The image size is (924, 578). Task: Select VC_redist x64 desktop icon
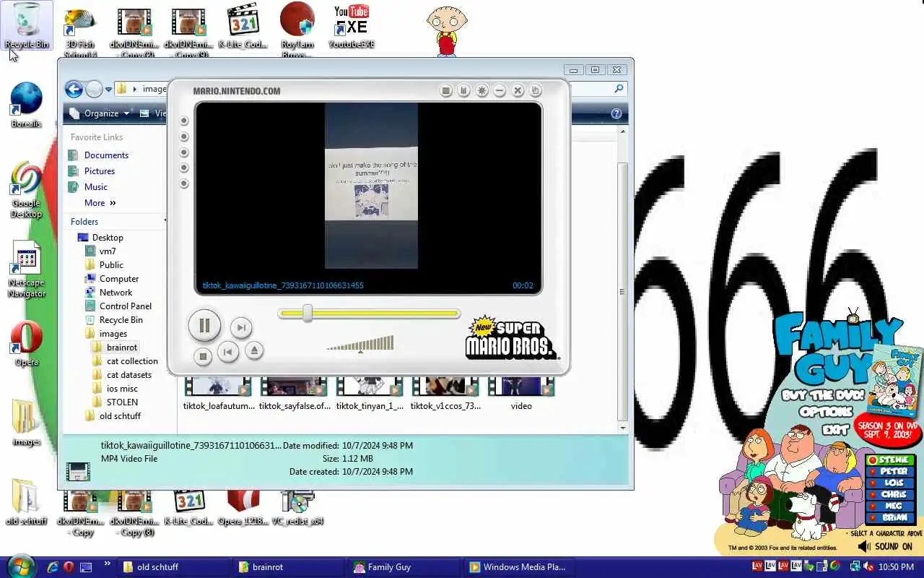[x=297, y=509]
